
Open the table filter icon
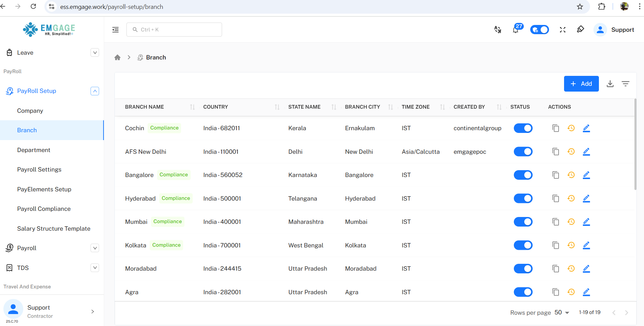[625, 84]
